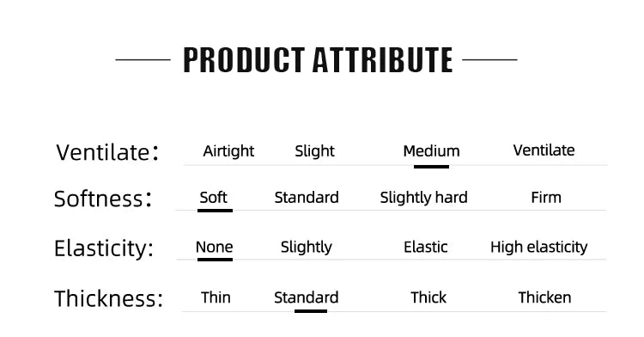
Task: Choose Slight in the Ventilate row
Action: (314, 151)
